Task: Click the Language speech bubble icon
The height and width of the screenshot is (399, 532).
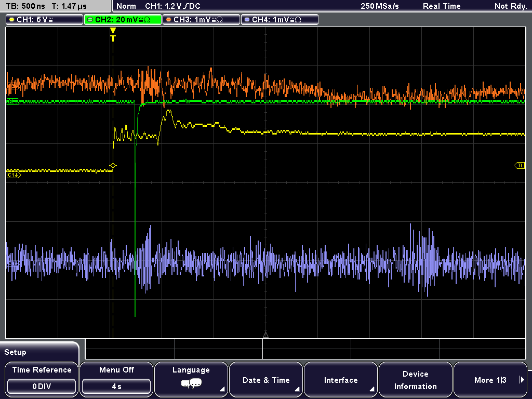Action: click(x=191, y=384)
